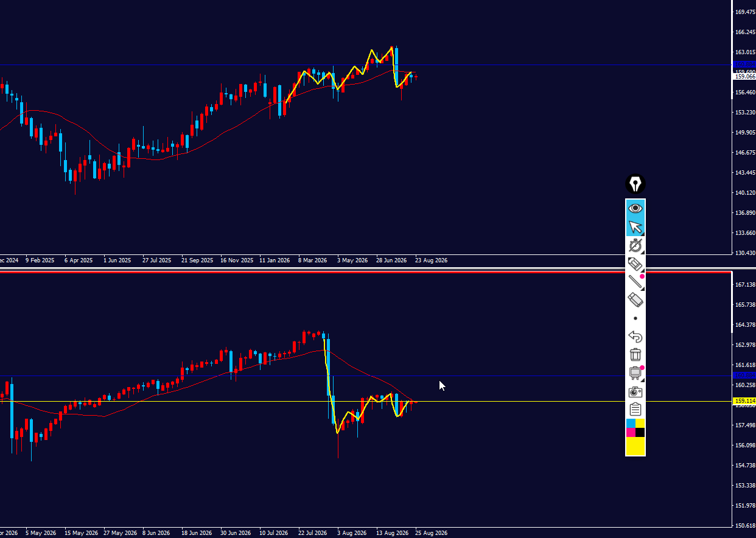Screen dimensions: 756x538
Task: Pick the small yellow swatch beside cyan
Action: coord(640,424)
